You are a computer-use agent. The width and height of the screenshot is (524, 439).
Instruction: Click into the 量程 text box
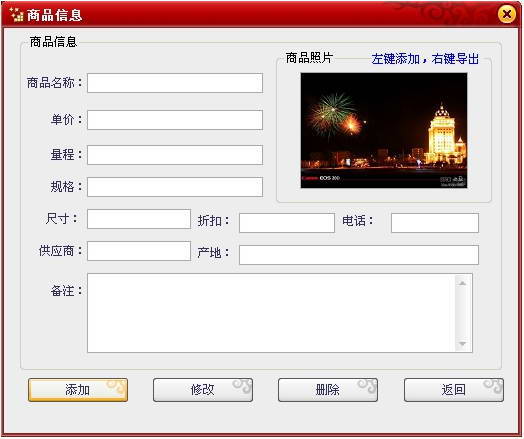click(x=175, y=155)
